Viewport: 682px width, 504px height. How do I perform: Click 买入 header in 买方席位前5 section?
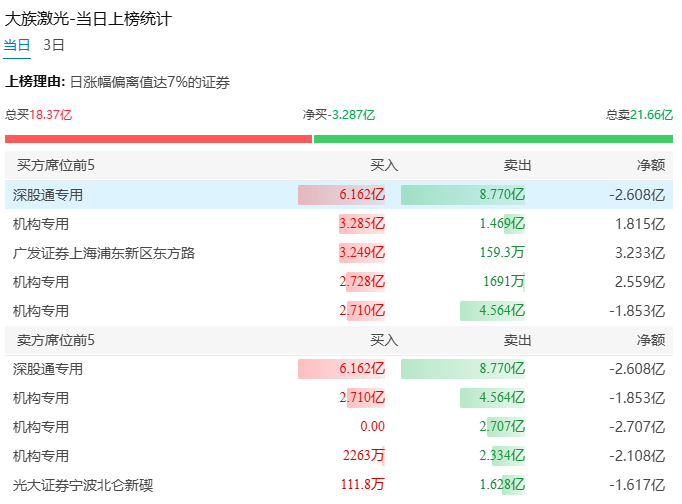click(384, 165)
